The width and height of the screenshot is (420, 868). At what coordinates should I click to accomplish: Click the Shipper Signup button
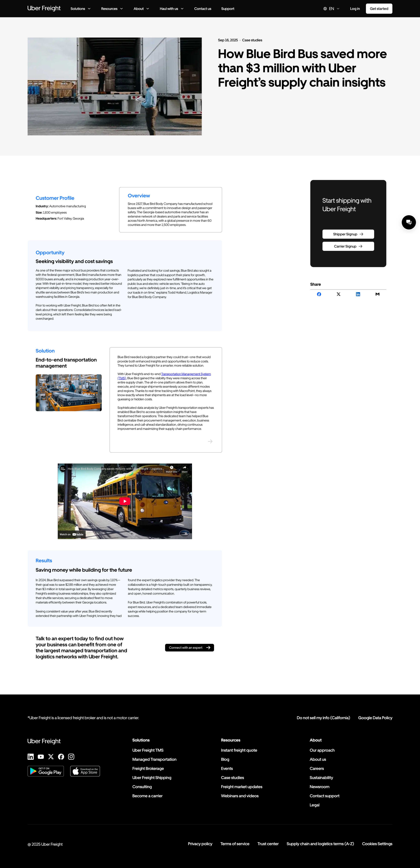[348, 234]
